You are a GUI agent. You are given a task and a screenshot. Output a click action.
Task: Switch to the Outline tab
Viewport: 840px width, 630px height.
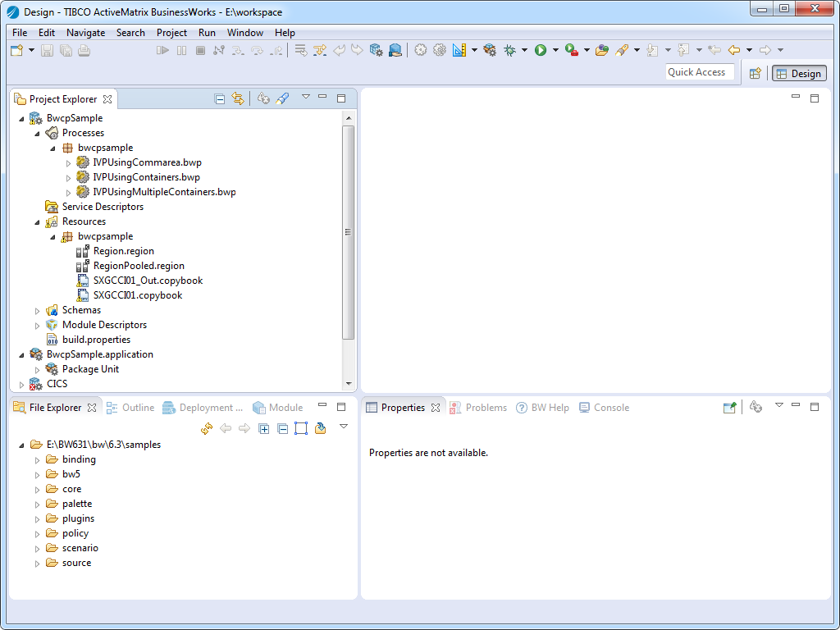click(x=130, y=408)
